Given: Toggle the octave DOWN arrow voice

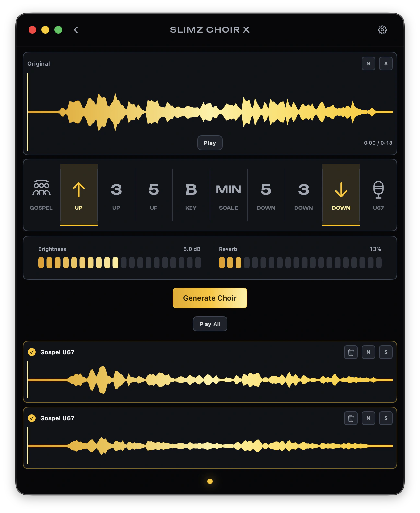Looking at the screenshot, I should click(341, 195).
